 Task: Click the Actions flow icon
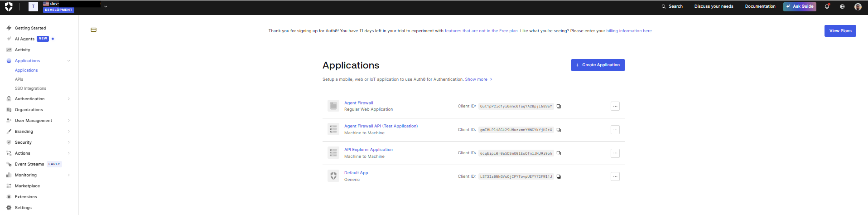coord(9,153)
